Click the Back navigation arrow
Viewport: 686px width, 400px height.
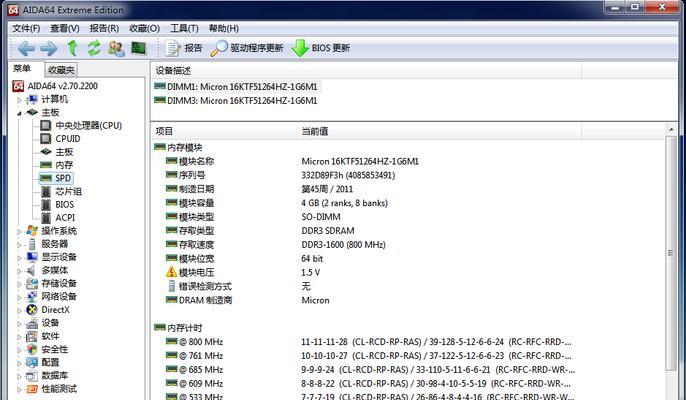[26, 48]
